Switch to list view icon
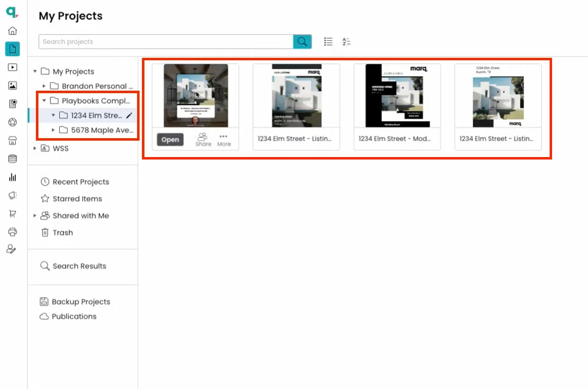 328,41
